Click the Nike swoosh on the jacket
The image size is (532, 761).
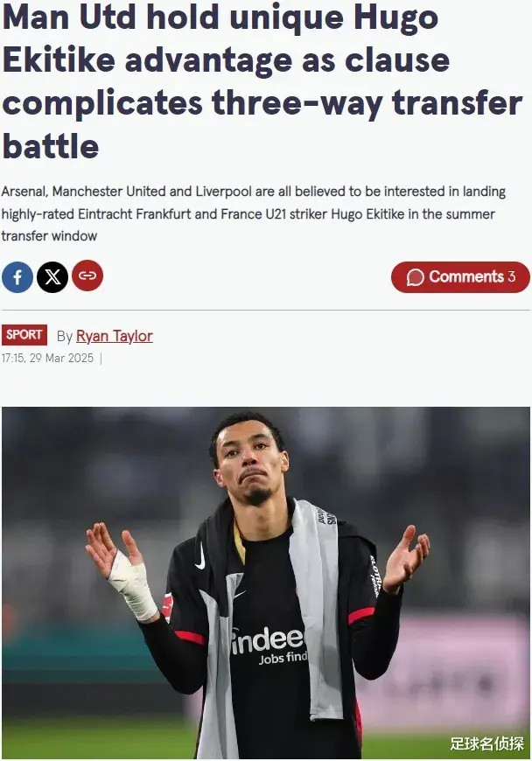click(200, 556)
